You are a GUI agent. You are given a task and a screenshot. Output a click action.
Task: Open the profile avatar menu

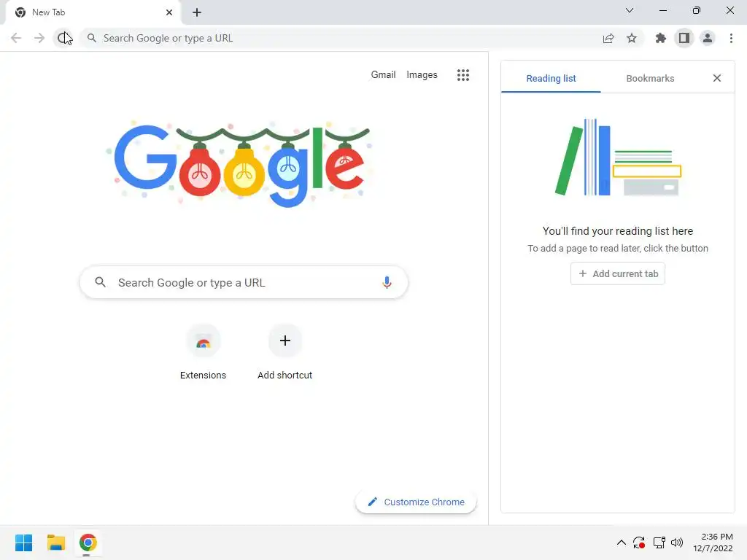coord(708,38)
